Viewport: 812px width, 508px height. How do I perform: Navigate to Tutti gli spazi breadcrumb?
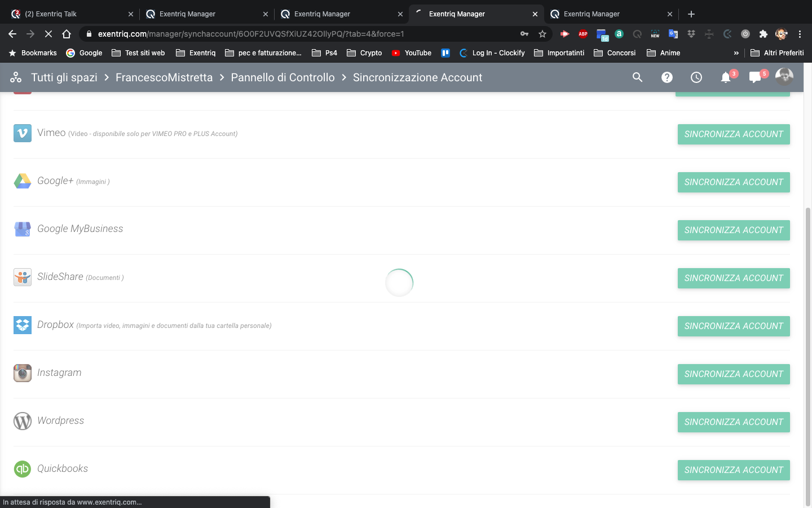click(x=64, y=77)
